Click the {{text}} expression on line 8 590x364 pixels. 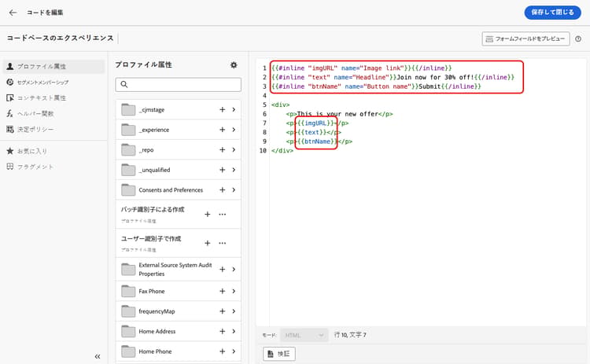312,132
